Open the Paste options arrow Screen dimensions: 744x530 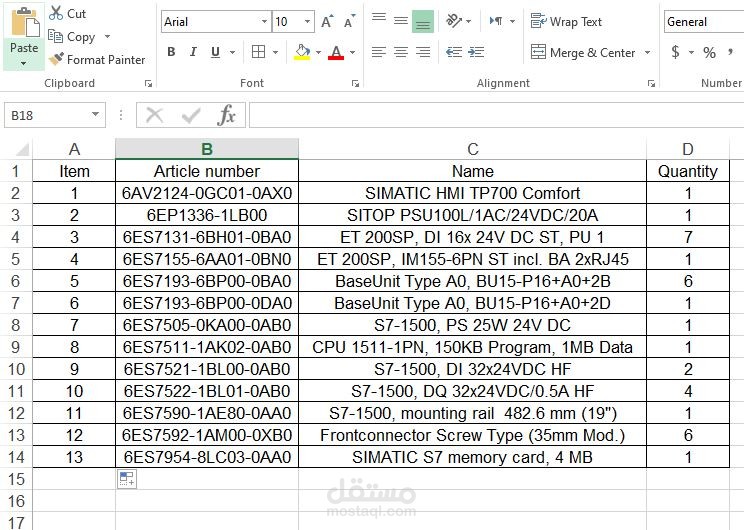[x=24, y=63]
